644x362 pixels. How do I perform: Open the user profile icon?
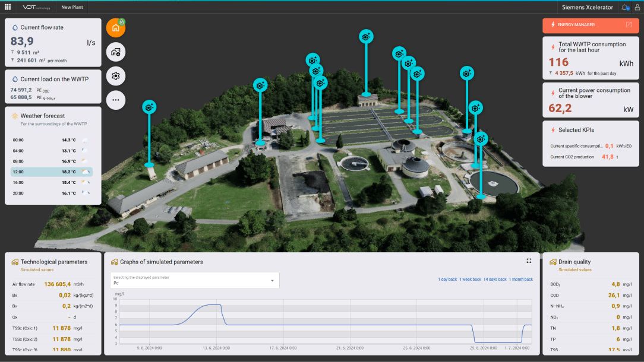(637, 7)
